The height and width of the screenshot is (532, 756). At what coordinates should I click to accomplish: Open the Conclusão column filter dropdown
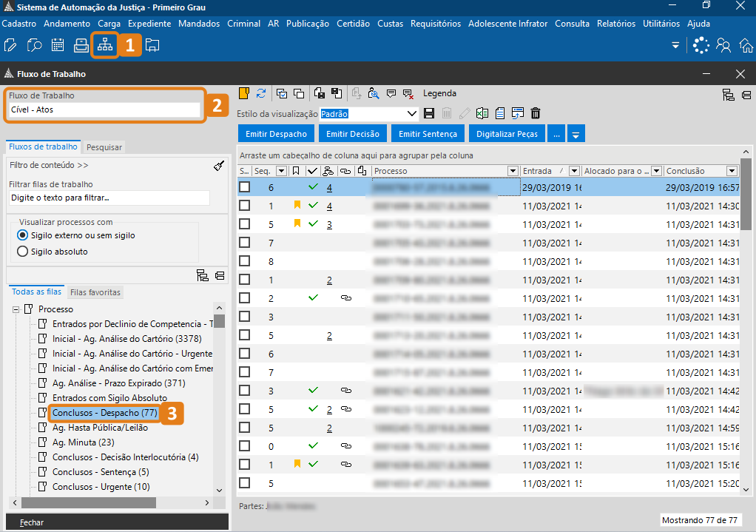732,171
